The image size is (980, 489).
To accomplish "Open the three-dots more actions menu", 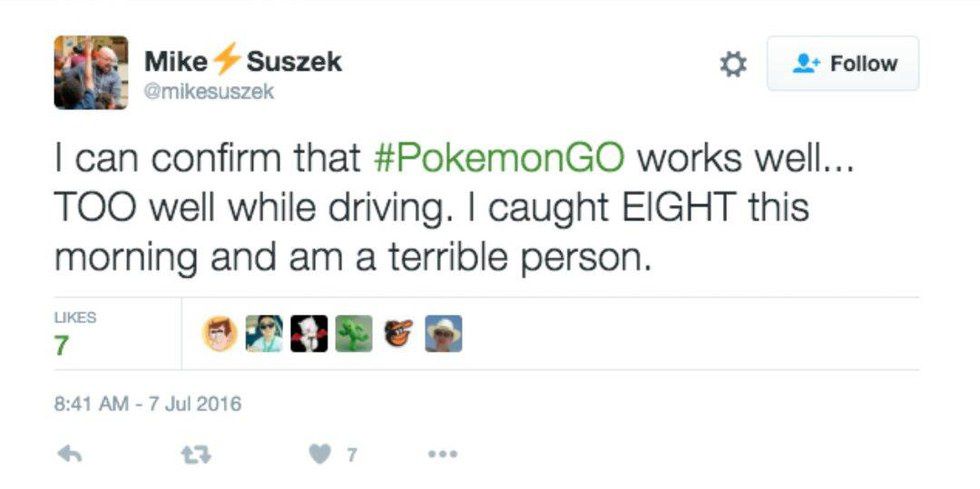I will tap(442, 454).
